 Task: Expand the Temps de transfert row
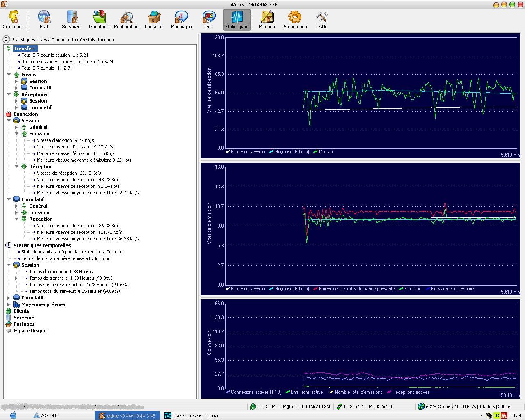pos(16,278)
